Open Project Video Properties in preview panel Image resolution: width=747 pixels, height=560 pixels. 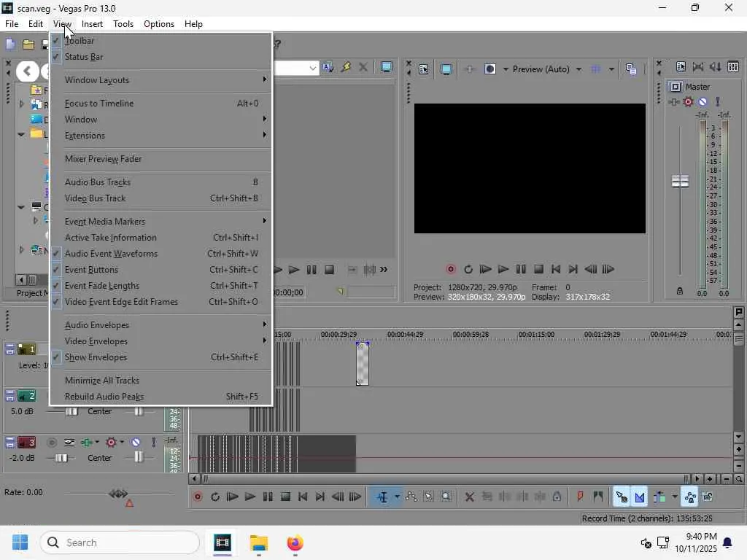424,69
